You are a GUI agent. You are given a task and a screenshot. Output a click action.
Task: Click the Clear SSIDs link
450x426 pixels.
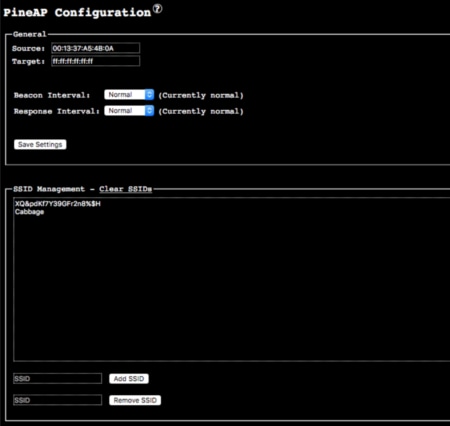125,189
